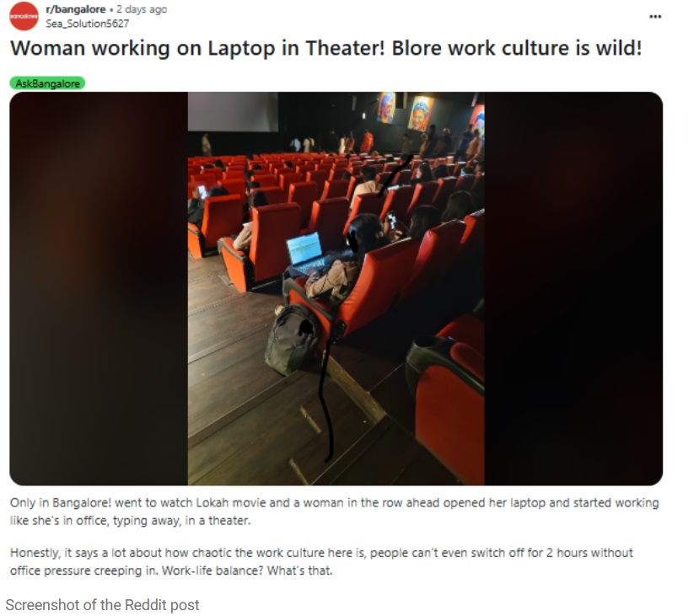The image size is (699, 616).
Task: Click the paragraph starting "Honestly, it says"
Action: pos(321,561)
